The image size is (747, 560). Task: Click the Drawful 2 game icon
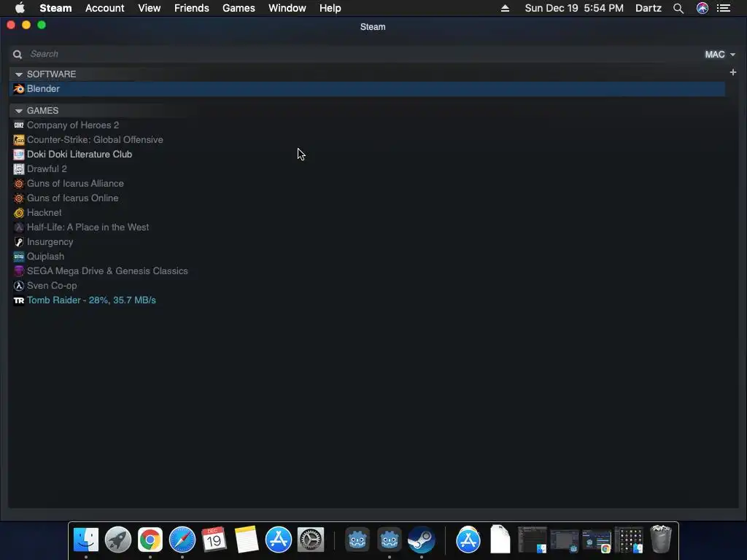(x=18, y=169)
